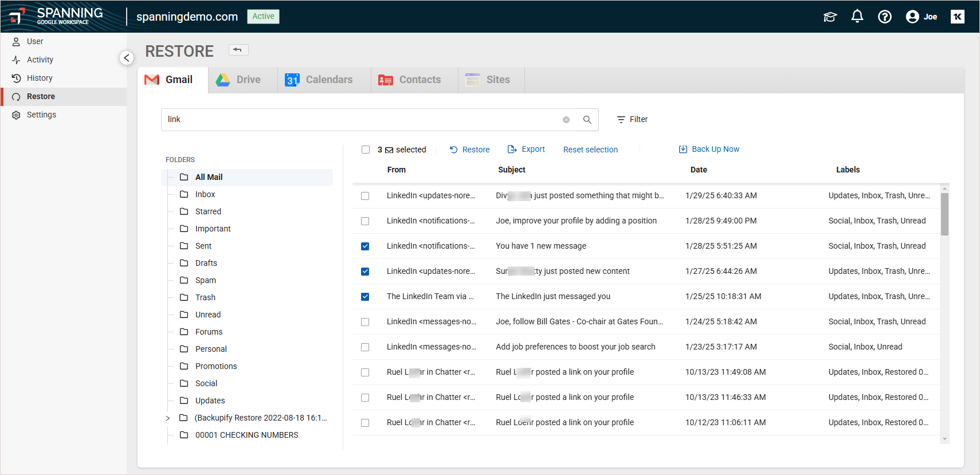Sort by the Date column header
Image resolution: width=980 pixels, height=475 pixels.
(699, 170)
